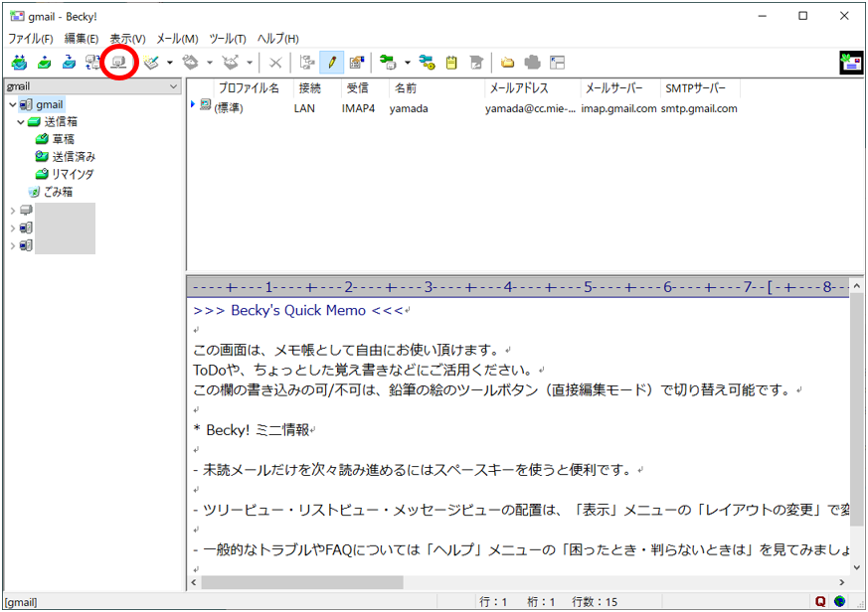Select the 送信箱 folder
Screen dimensions: 868x612
(x=61, y=122)
